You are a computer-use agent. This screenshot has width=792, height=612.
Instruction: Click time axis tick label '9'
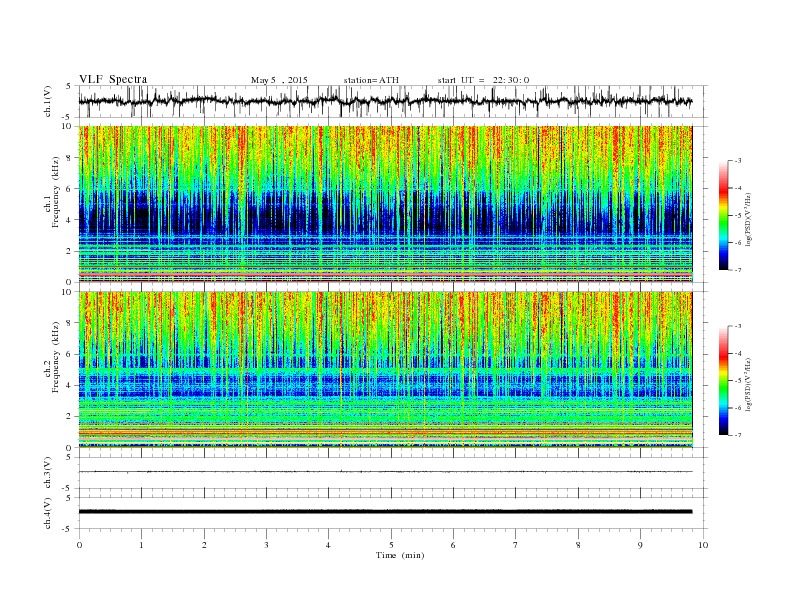click(640, 545)
